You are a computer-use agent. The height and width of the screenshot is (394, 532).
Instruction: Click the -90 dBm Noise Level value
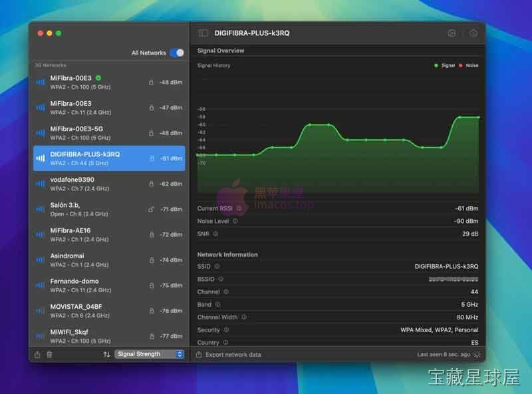[466, 221]
